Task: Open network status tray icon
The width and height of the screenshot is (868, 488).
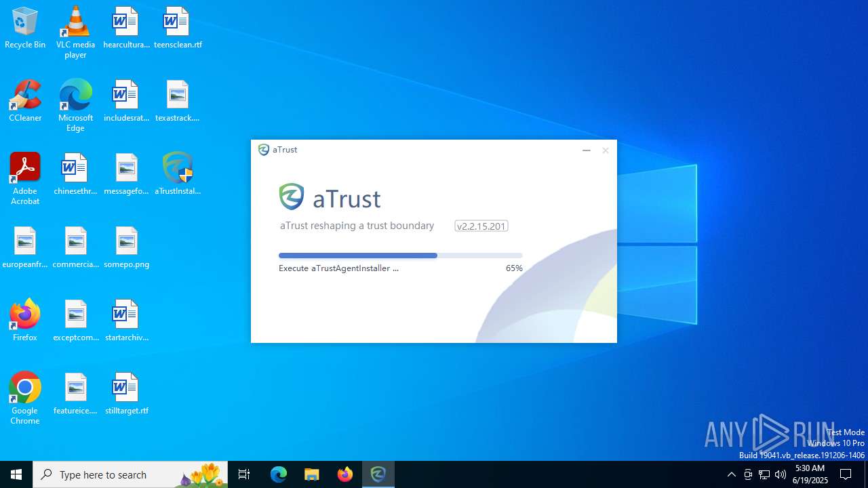Action: pos(764,474)
